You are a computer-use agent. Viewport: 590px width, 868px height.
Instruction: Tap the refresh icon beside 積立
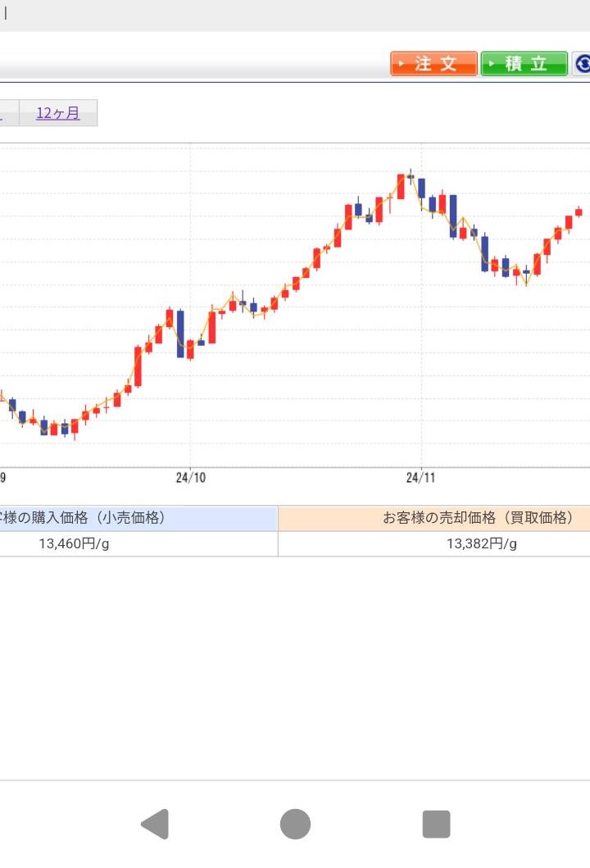tap(581, 64)
